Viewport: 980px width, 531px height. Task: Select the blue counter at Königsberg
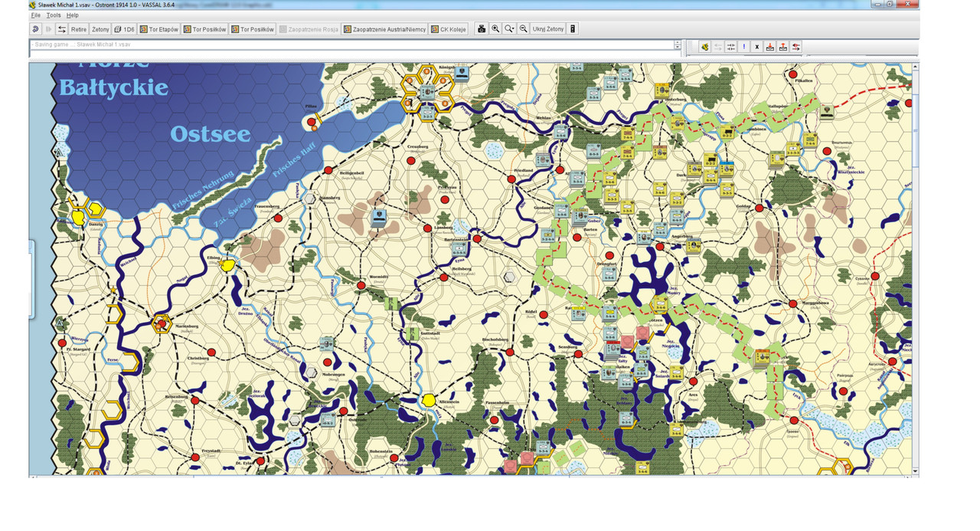click(462, 74)
